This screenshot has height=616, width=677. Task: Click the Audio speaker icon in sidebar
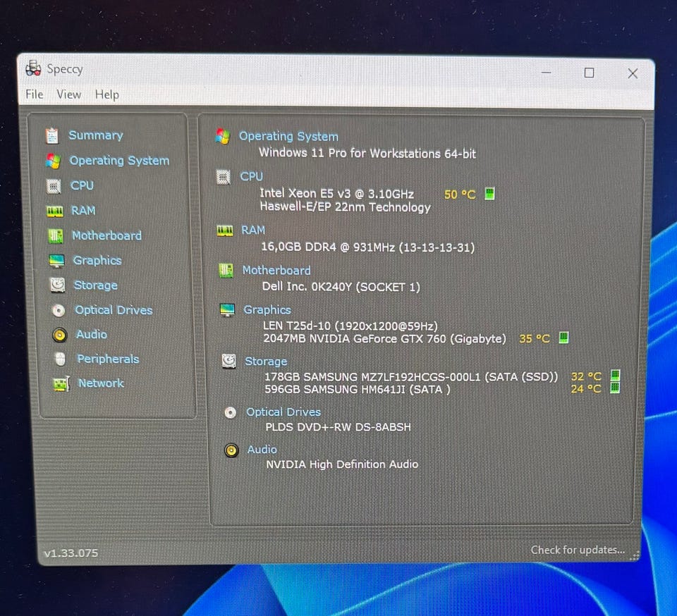click(60, 335)
